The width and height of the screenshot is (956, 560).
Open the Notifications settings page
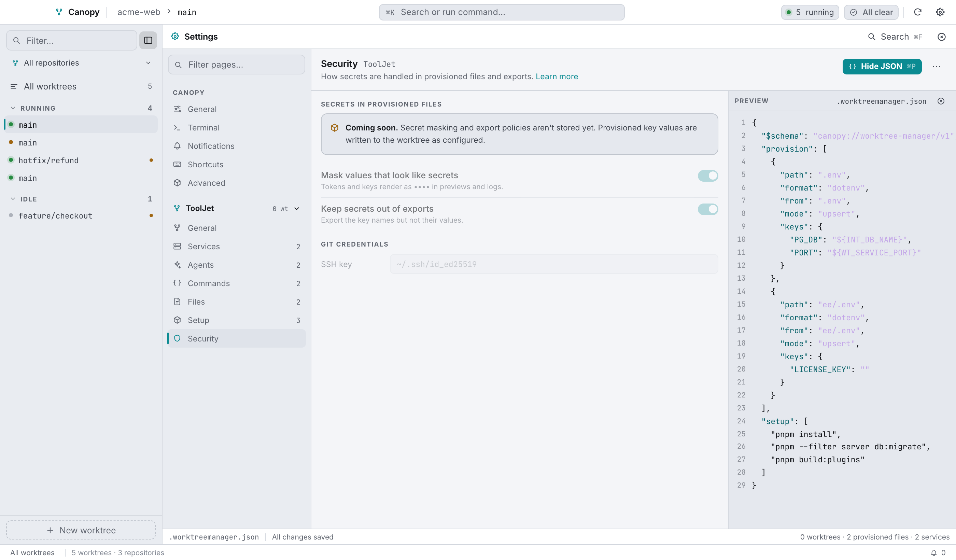tap(237, 146)
